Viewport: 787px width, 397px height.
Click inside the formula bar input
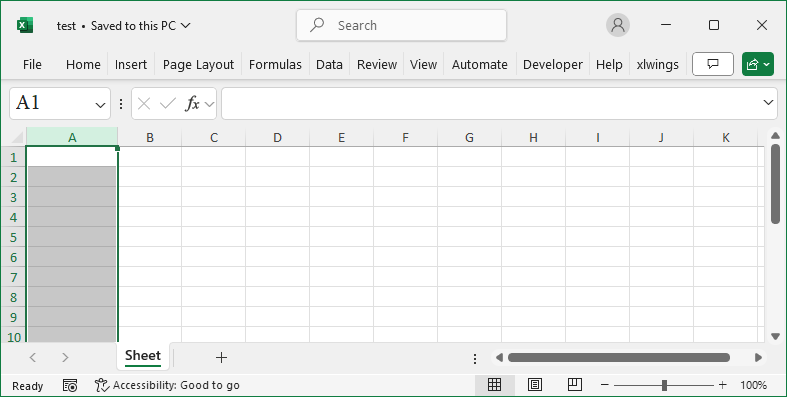pyautogui.click(x=491, y=103)
